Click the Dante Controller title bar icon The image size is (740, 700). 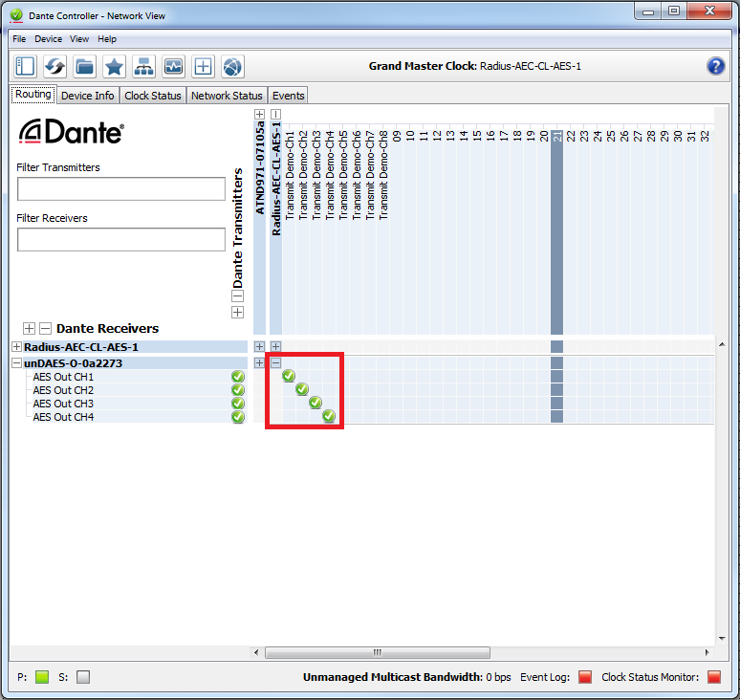[x=16, y=15]
